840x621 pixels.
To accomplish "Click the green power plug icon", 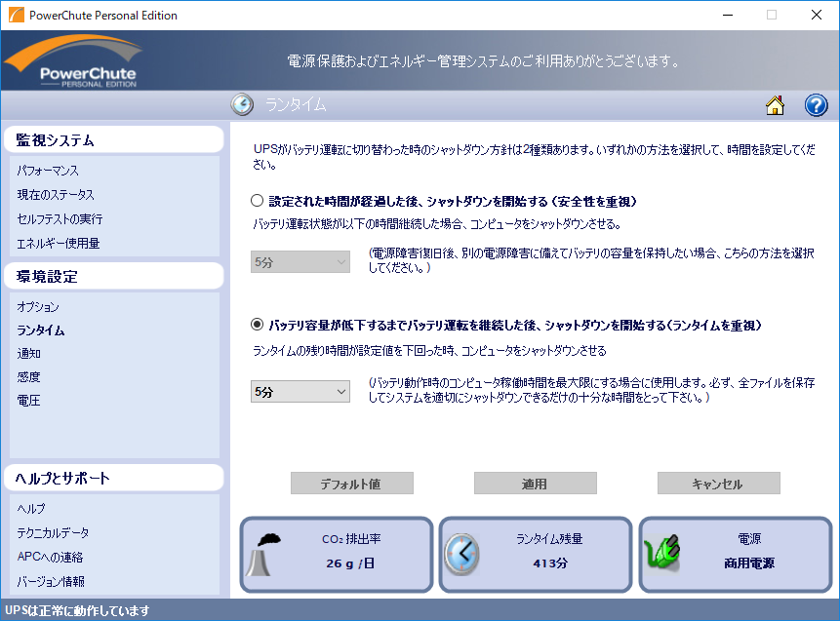I will pos(662,553).
